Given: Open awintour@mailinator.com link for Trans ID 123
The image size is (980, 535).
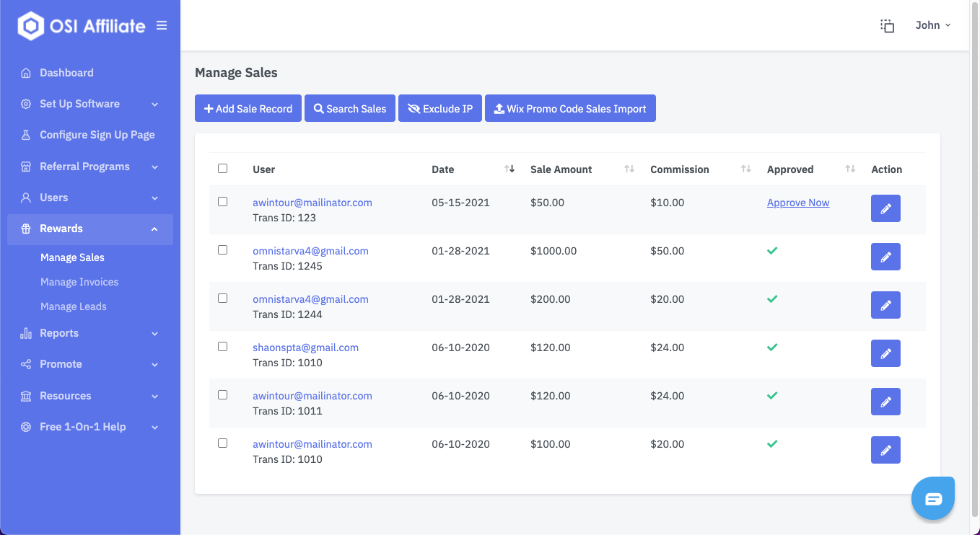Looking at the screenshot, I should tap(312, 203).
